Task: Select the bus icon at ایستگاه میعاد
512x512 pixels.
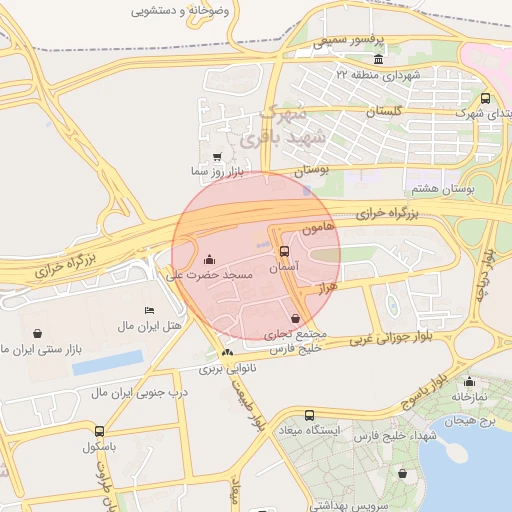Action: (309, 415)
